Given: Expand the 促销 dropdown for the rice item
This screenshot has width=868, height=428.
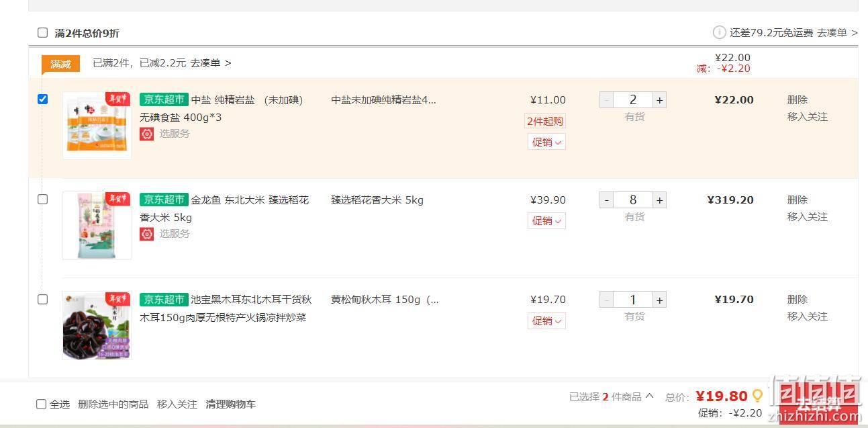Looking at the screenshot, I should pos(546,221).
